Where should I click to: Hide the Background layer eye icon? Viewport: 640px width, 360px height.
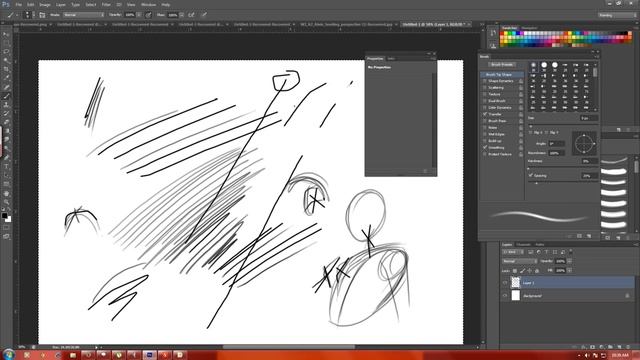click(x=505, y=296)
